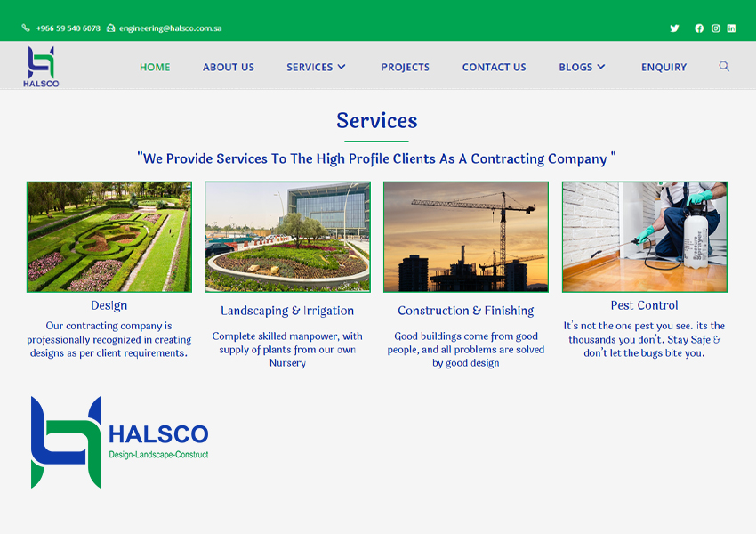
Task: Open the Enquiry menu item
Action: (664, 67)
